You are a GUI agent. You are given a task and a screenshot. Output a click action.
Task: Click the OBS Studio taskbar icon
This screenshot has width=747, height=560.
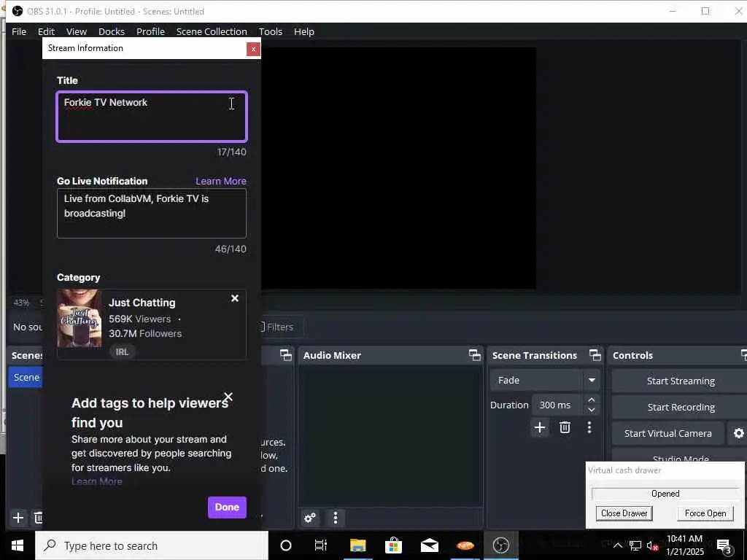pos(500,545)
